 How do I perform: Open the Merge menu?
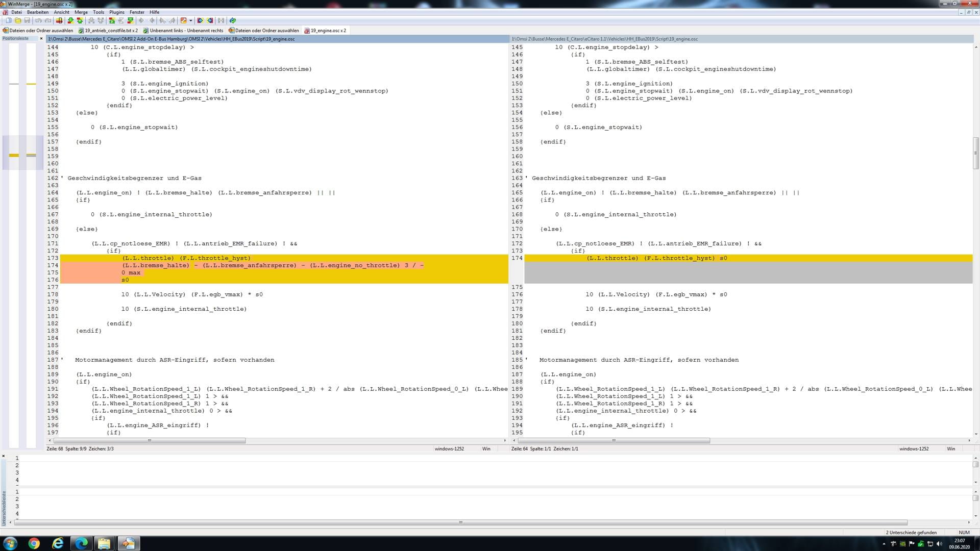pyautogui.click(x=81, y=12)
